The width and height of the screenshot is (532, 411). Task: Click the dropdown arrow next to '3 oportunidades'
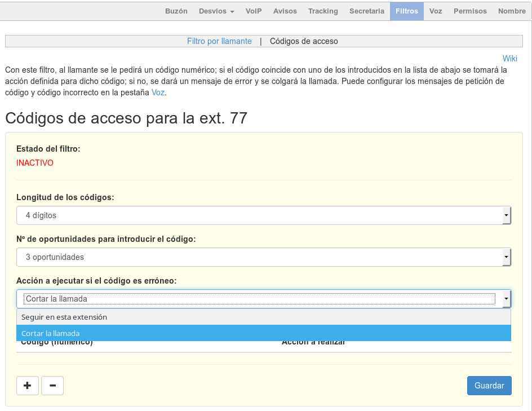(x=506, y=257)
